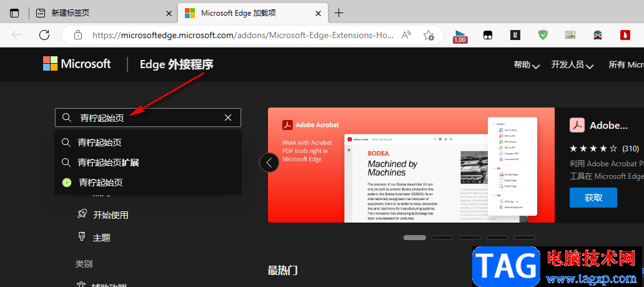Select the Microsoft Edge 加载项 tab

click(253, 13)
